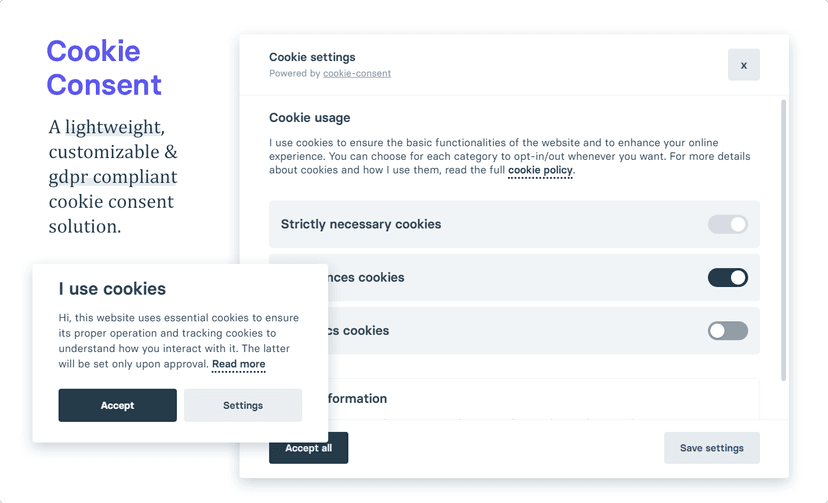Enable the Analytics cookies switch

click(x=727, y=331)
